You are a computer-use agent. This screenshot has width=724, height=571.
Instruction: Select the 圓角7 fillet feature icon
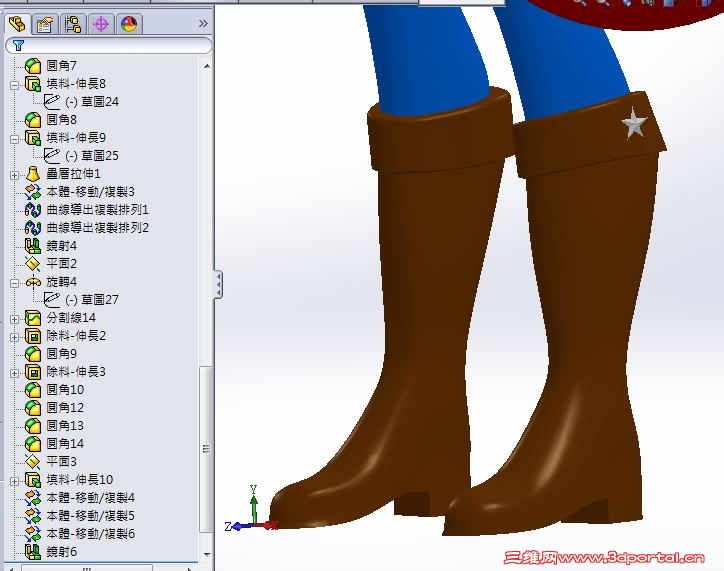33,66
